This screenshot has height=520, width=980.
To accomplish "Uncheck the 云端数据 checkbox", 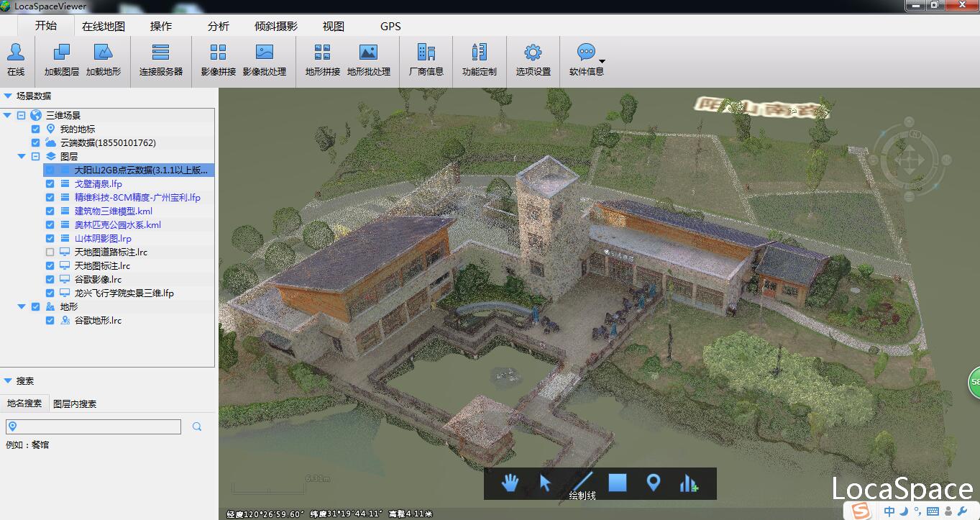I will 35,142.
